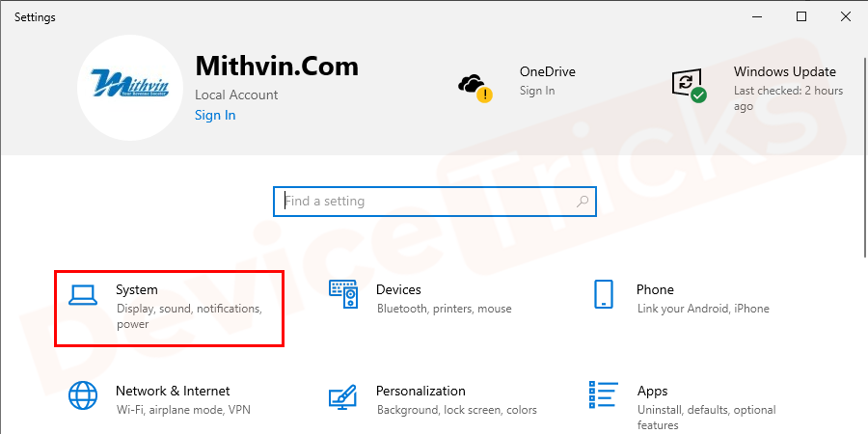Click the System laptop icon
The image size is (868, 434).
[x=83, y=295]
